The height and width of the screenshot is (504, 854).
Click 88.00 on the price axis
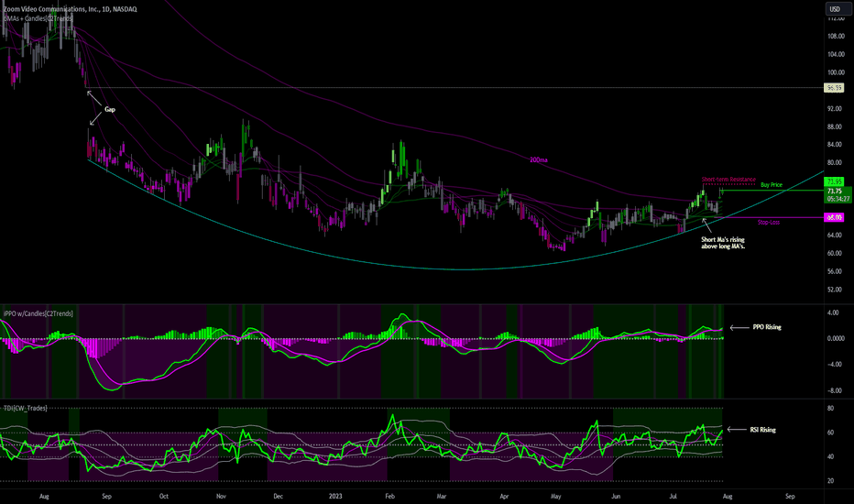(835, 126)
